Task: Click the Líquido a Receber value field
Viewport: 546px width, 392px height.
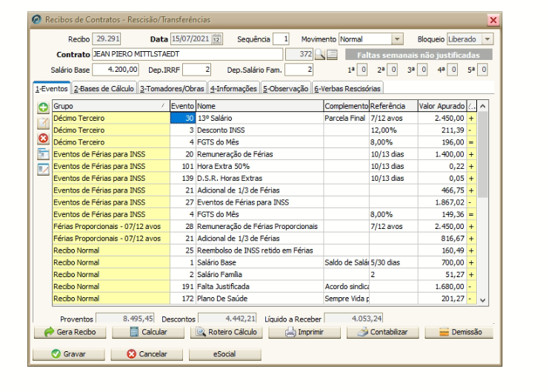Action: coord(353,319)
